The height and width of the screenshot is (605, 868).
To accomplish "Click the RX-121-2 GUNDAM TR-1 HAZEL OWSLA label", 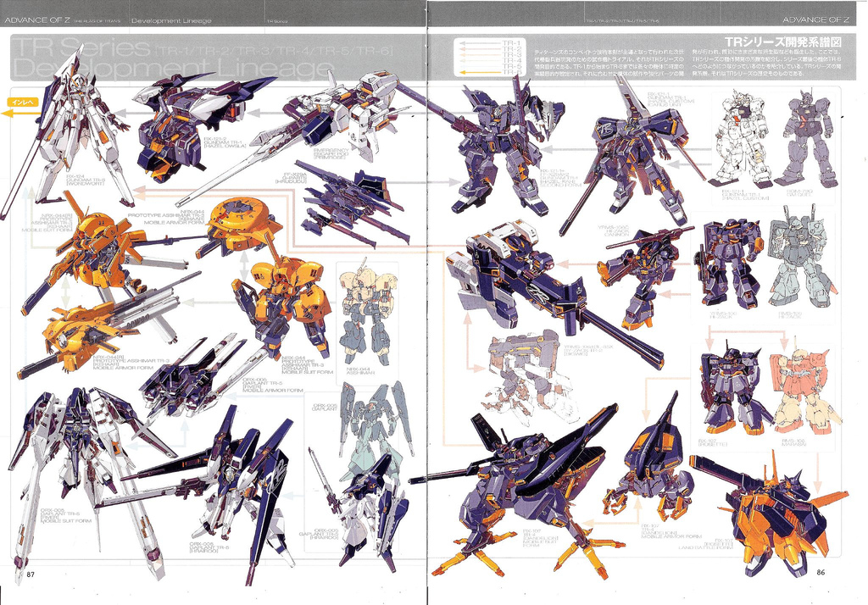I will point(224,142).
